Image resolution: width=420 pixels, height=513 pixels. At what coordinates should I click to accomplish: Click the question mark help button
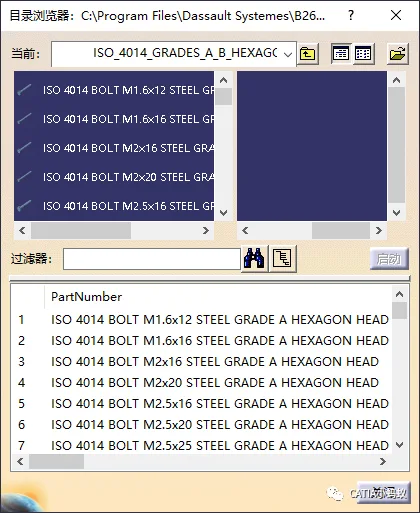350,15
